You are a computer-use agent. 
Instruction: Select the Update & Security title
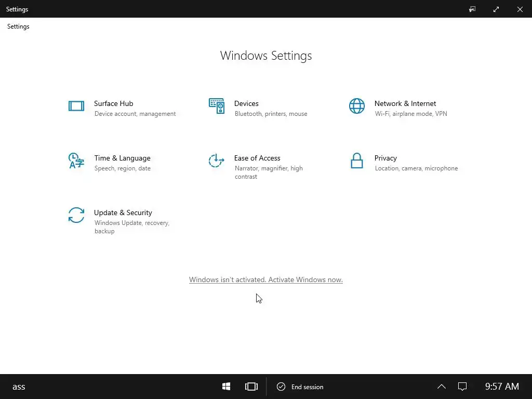(x=123, y=212)
